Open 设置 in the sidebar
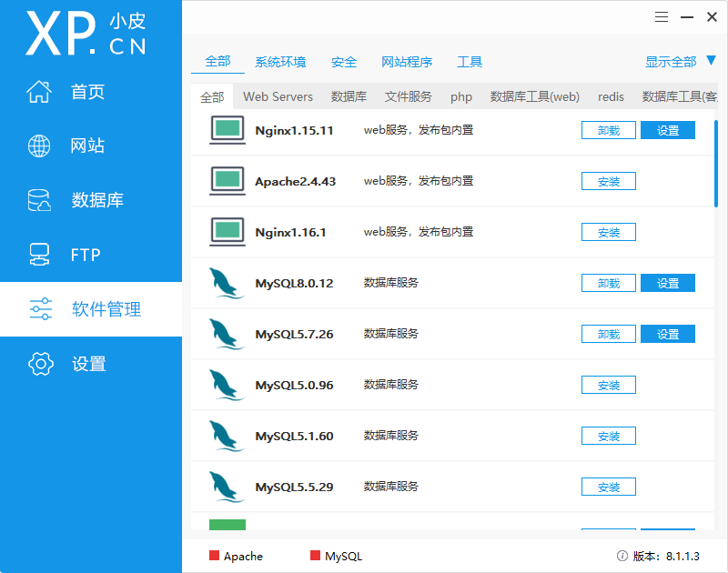This screenshot has width=728, height=573. (91, 364)
